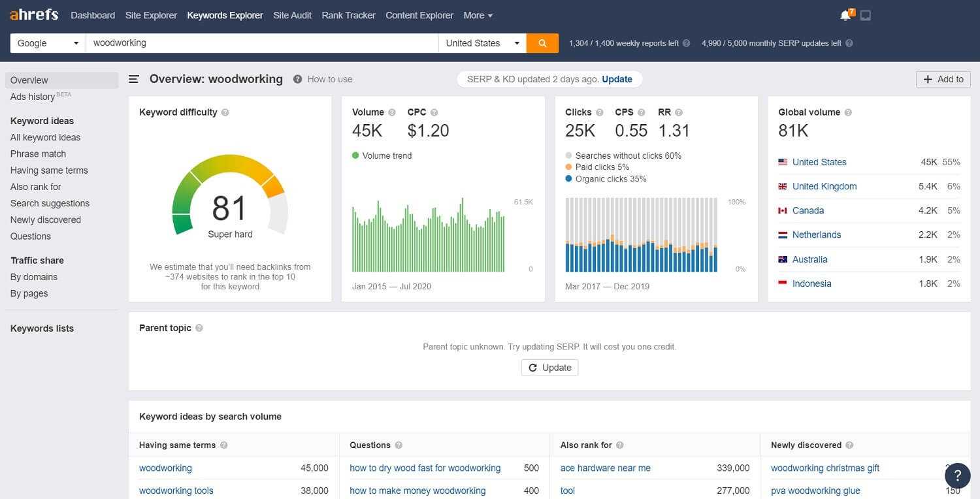Open RR help tooltip icon
Viewport: 980px width, 499px height.
(x=679, y=112)
